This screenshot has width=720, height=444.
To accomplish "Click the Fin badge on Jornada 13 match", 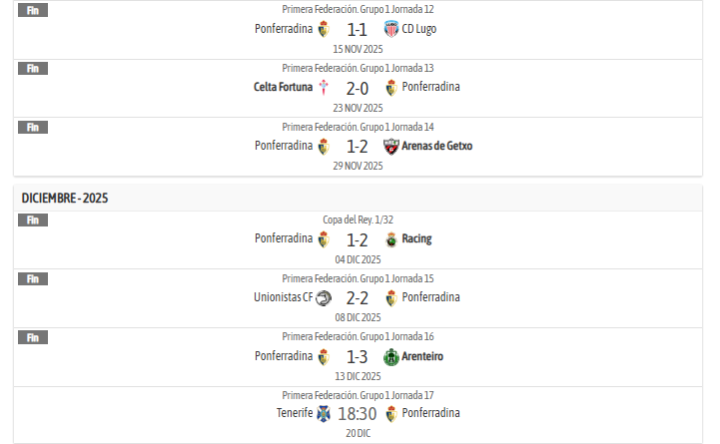I will (33, 69).
